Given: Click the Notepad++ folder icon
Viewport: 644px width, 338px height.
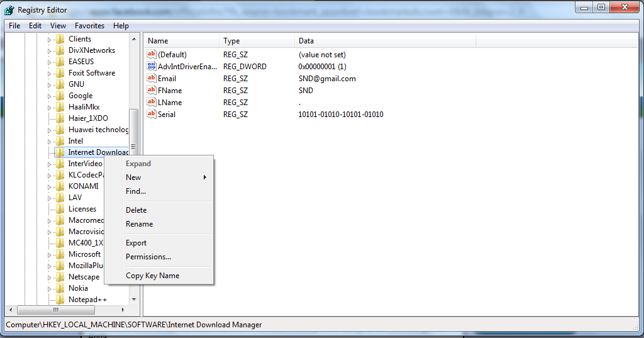Looking at the screenshot, I should (x=60, y=300).
